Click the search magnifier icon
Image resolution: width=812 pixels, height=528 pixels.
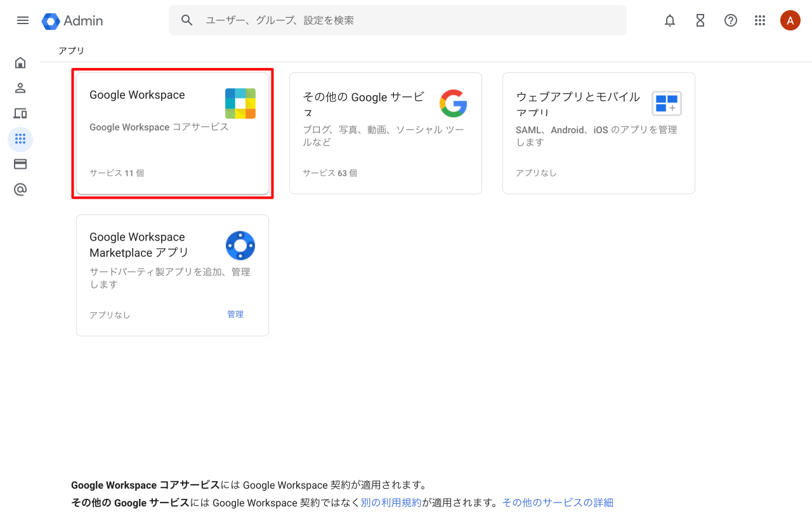[x=187, y=20]
